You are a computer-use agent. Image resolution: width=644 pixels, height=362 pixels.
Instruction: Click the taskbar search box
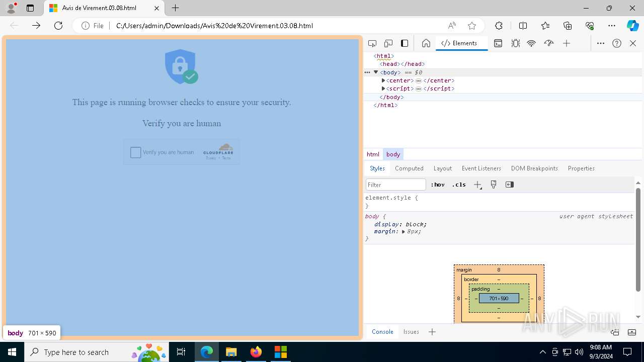(97, 352)
